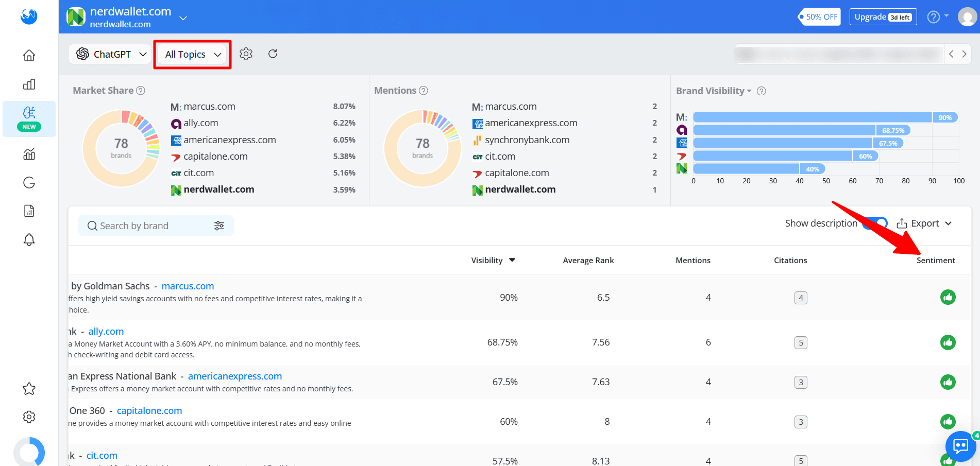Image resolution: width=980 pixels, height=466 pixels.
Task: Click the thumbs-up sentiment for americanexpress.com row
Action: [x=948, y=382]
